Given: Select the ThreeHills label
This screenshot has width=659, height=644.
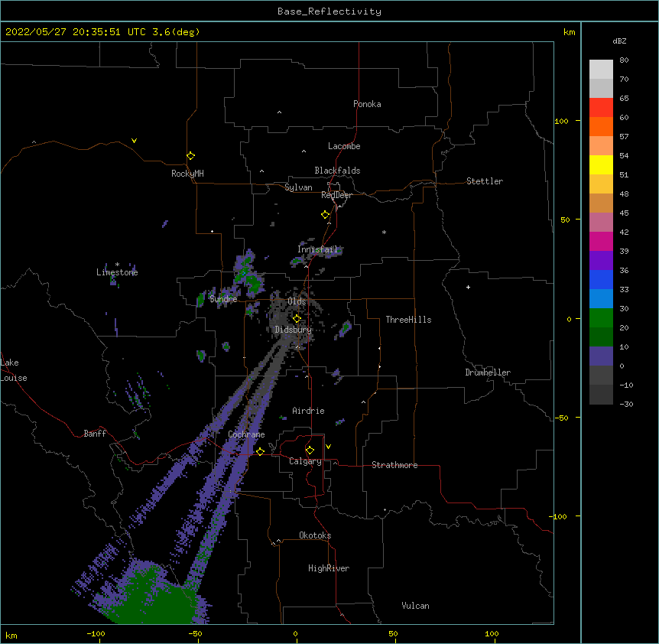Looking at the screenshot, I should [x=408, y=320].
